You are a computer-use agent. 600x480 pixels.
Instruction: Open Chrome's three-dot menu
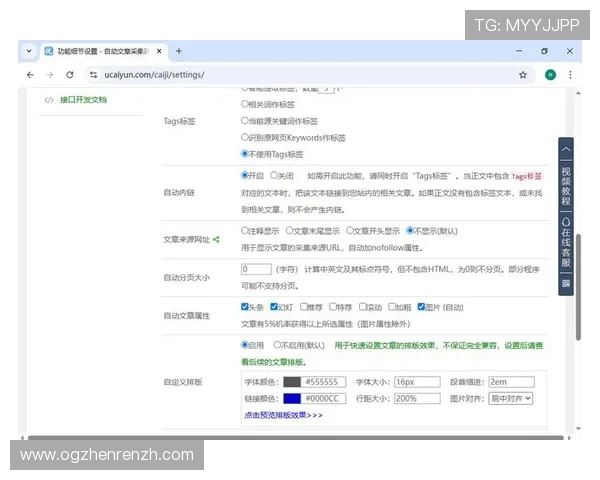click(570, 75)
